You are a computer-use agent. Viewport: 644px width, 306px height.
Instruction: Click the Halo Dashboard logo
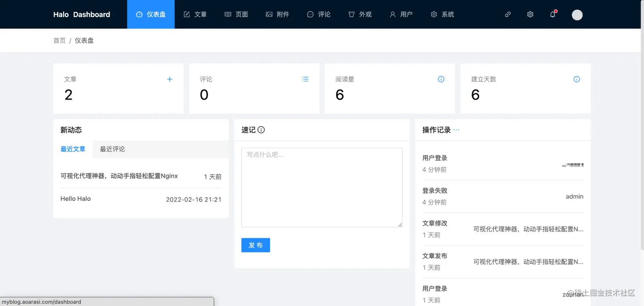pyautogui.click(x=82, y=14)
